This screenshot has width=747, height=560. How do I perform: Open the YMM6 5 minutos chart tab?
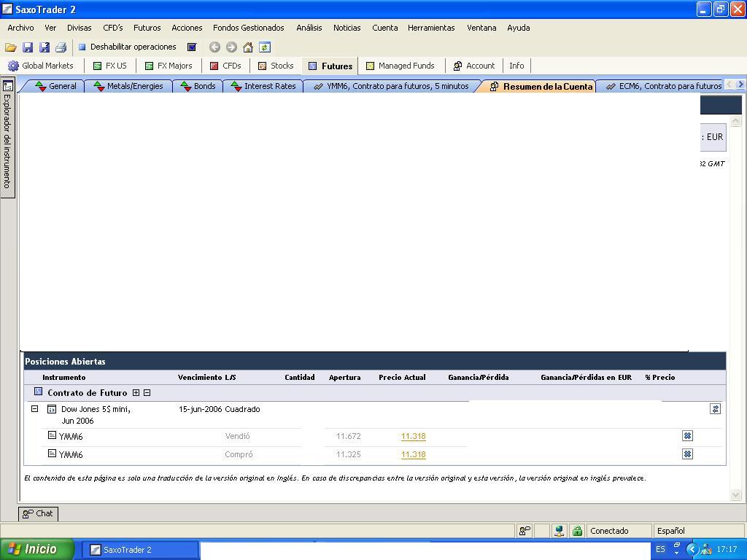tap(392, 86)
